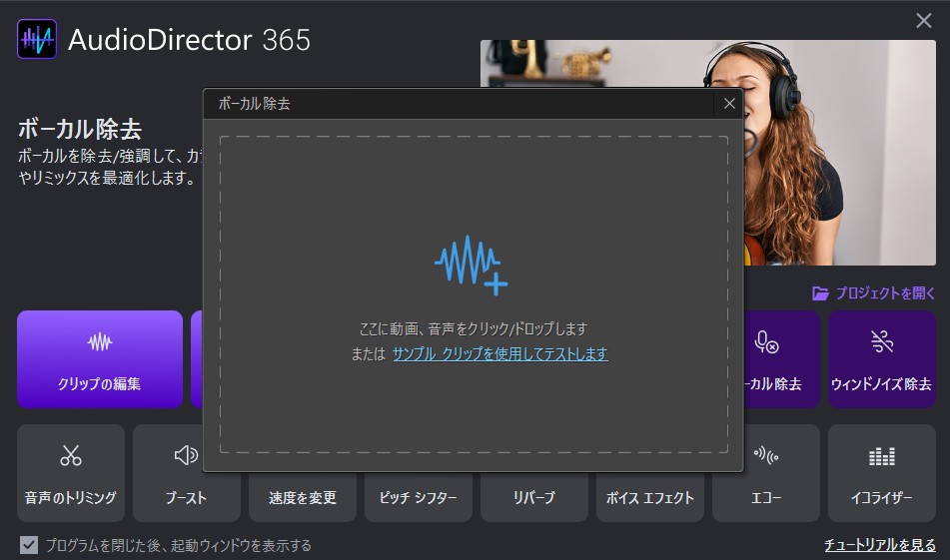Click the 音声のトリミング scissors tile
The height and width of the screenshot is (560, 950).
(71, 473)
